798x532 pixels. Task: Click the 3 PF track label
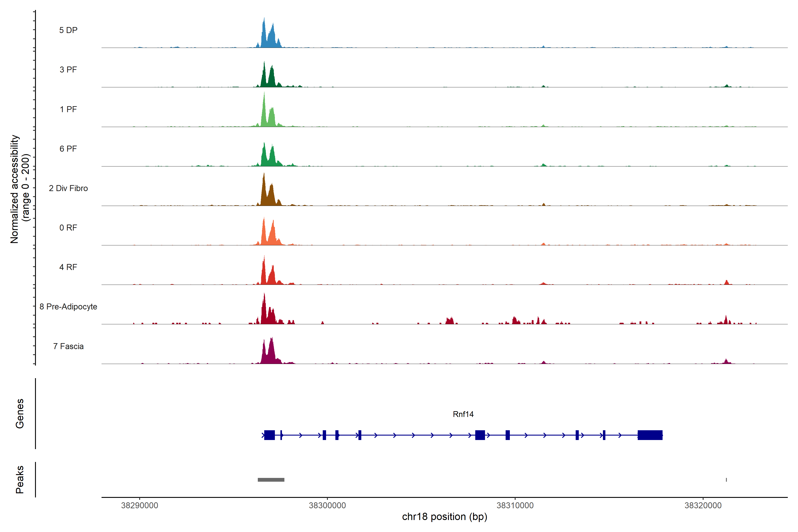(68, 70)
